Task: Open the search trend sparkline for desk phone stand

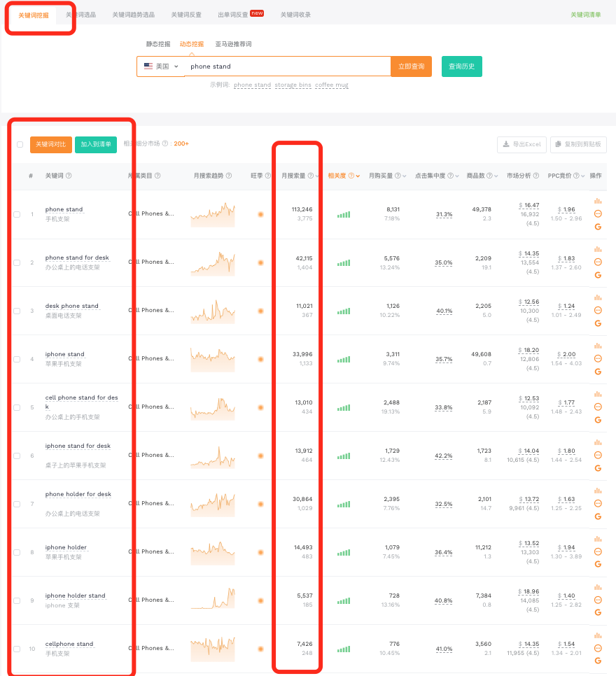Action: point(213,311)
